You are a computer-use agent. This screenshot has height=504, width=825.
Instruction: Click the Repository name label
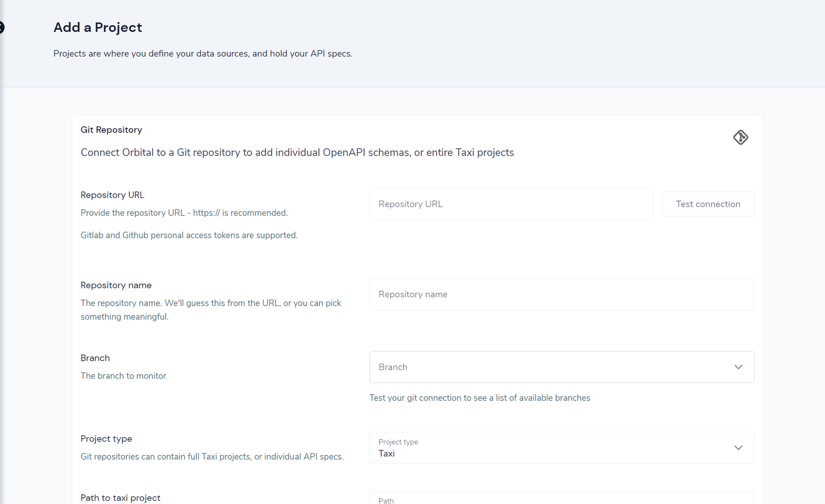pyautogui.click(x=116, y=285)
